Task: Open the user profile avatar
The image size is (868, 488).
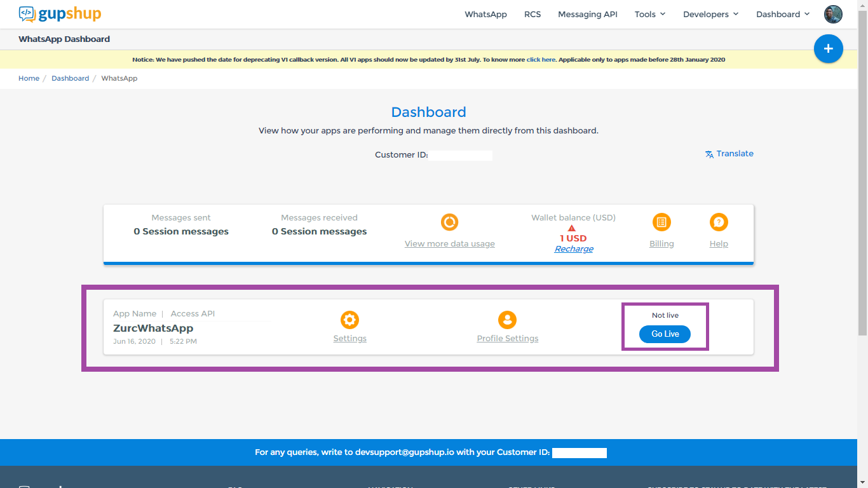Action: point(833,14)
